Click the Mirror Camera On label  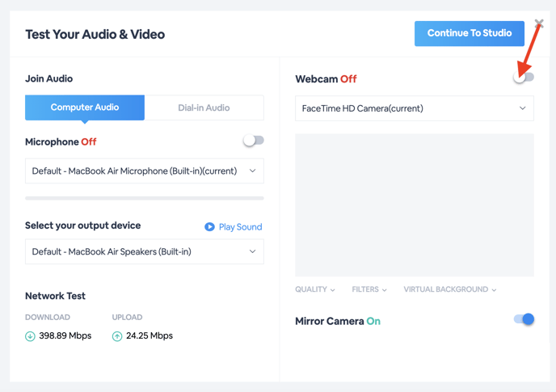[338, 321]
